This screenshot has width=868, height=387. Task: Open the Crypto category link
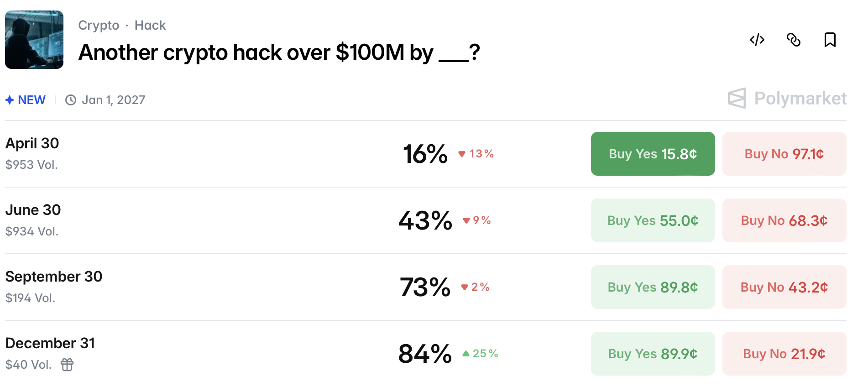(x=99, y=25)
